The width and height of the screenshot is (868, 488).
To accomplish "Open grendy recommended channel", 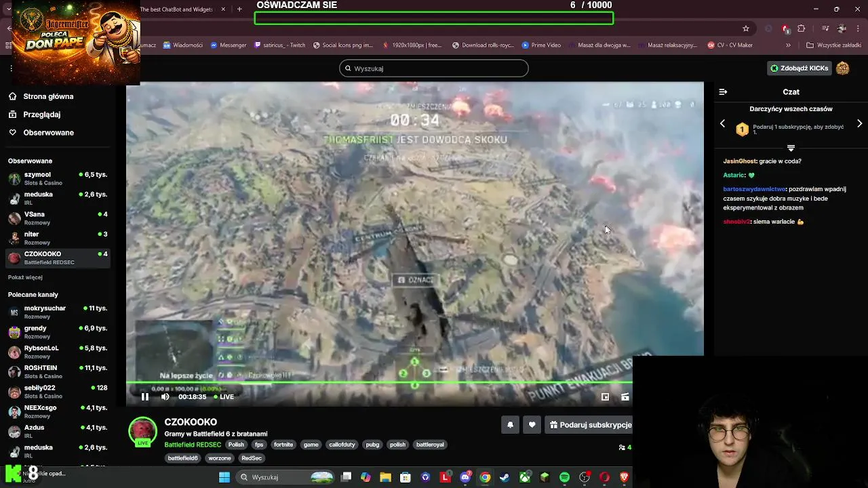I will (x=57, y=332).
